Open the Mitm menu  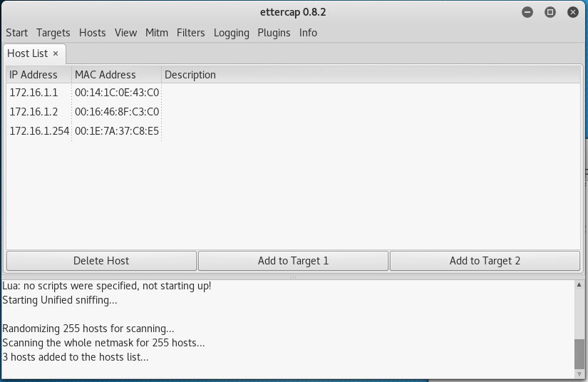tap(157, 33)
